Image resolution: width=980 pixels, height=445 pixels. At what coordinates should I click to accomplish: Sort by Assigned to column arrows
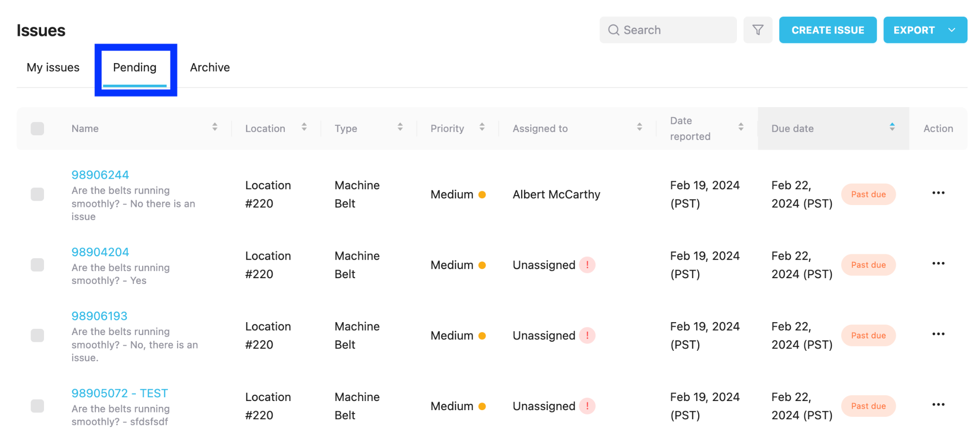[639, 127]
